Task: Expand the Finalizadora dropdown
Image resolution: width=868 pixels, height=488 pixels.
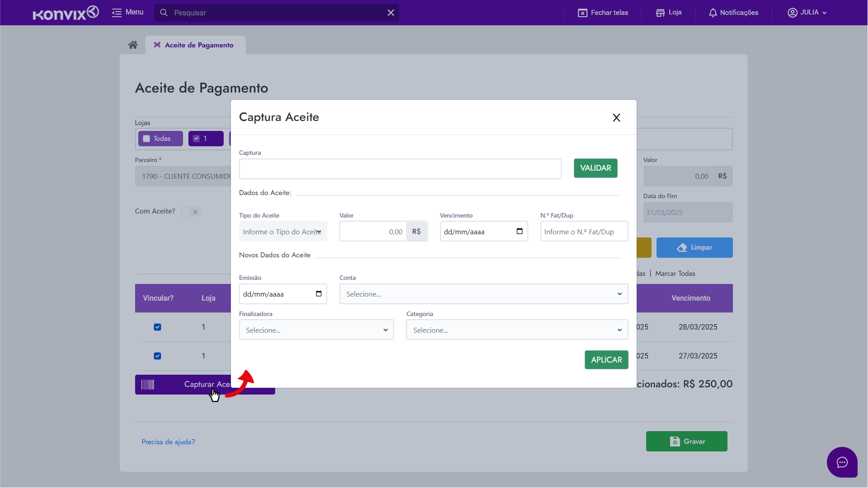Action: [x=316, y=330]
